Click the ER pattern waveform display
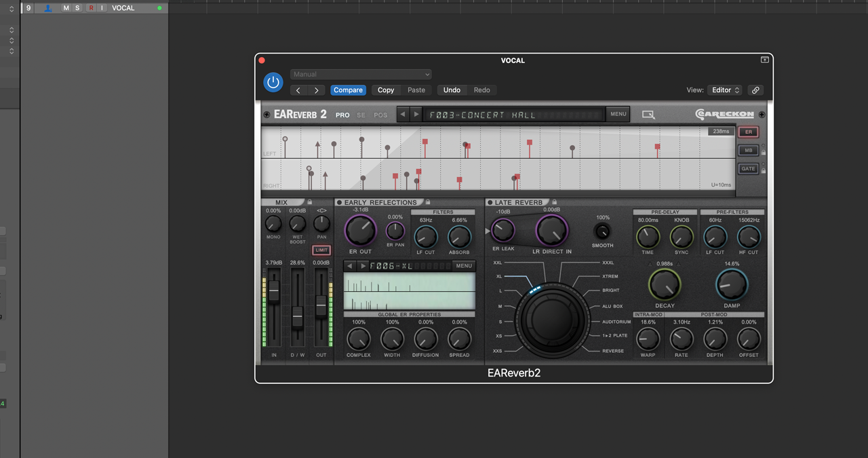This screenshot has width=868, height=458. pos(410,292)
